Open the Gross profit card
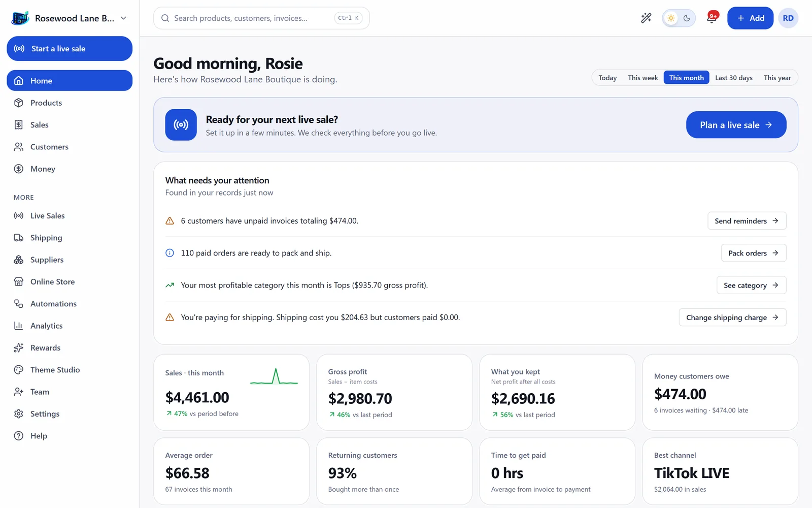Image resolution: width=812 pixels, height=508 pixels. click(394, 392)
